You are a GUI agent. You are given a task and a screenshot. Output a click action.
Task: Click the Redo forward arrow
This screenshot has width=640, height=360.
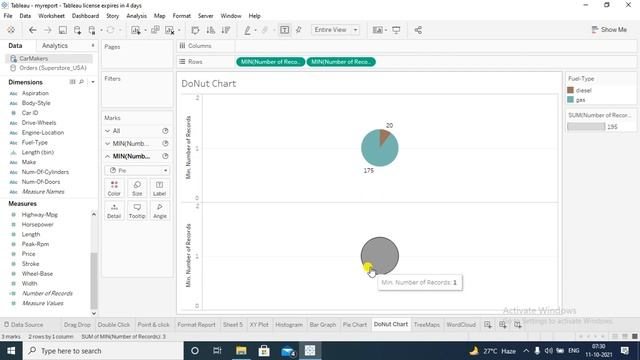click(47, 30)
